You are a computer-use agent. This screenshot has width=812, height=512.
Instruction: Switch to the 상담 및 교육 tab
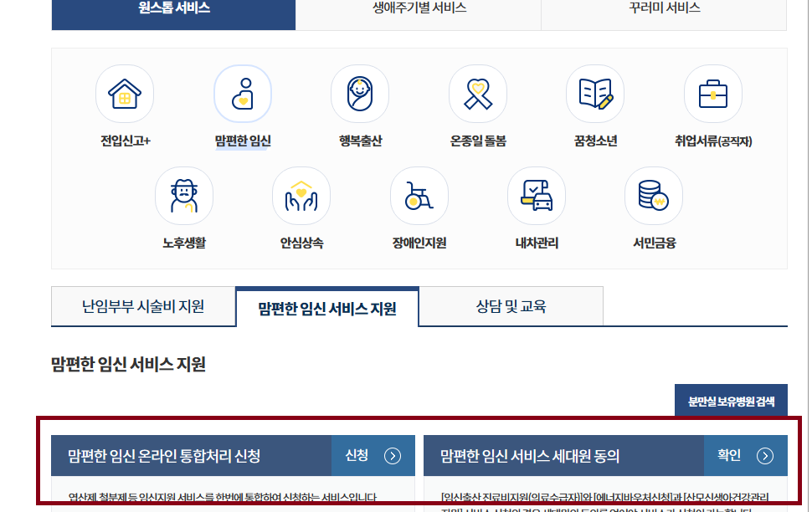(510, 305)
